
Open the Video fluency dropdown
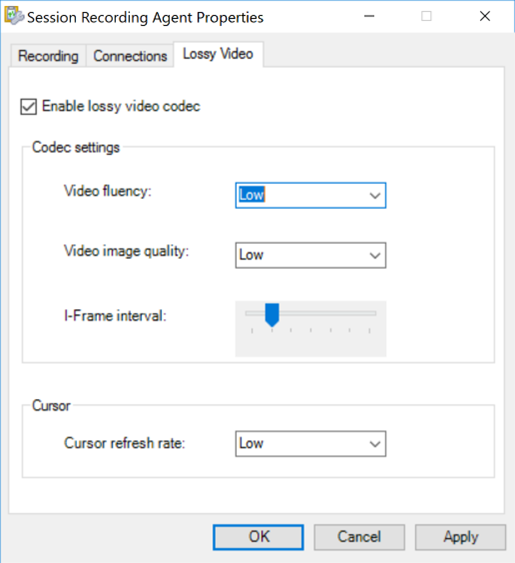311,195
